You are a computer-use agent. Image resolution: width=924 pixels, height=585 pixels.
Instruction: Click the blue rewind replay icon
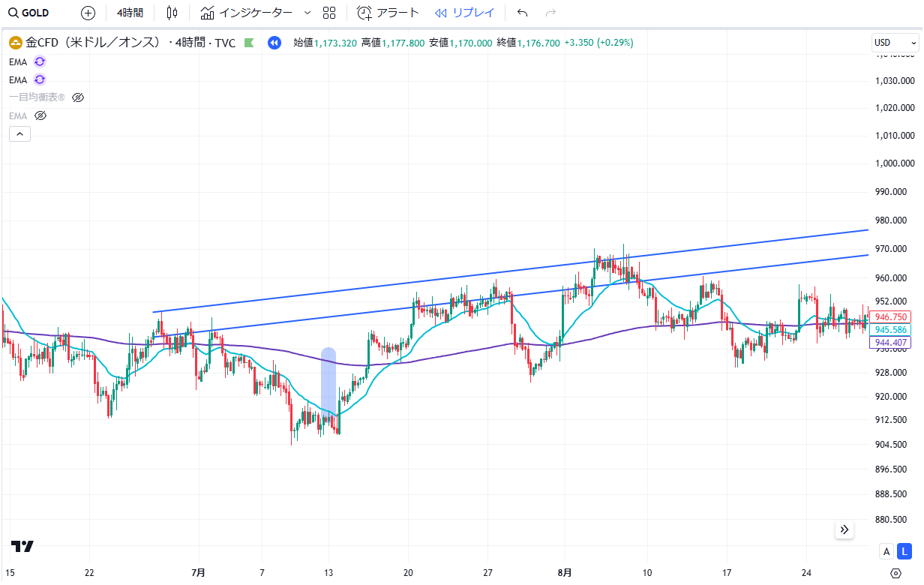click(274, 43)
